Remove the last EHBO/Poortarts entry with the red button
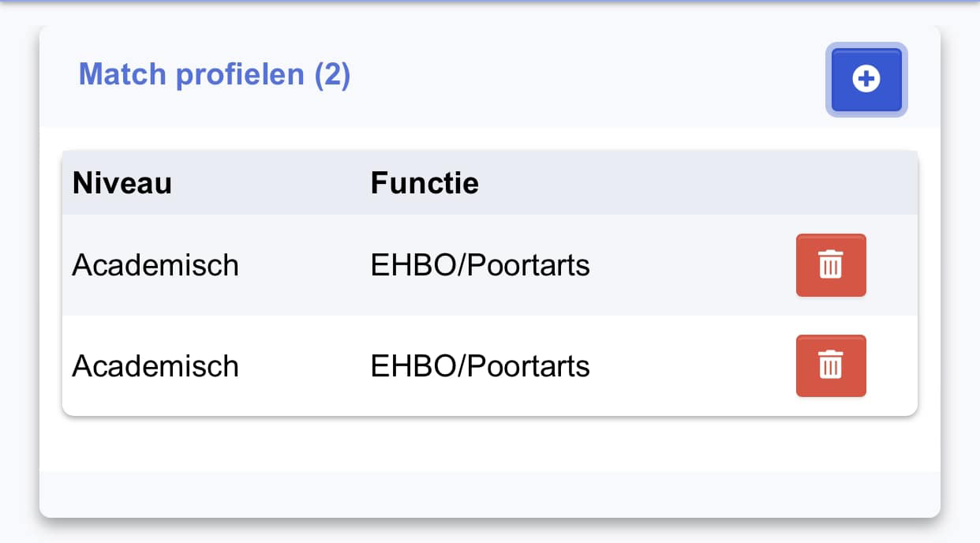 click(x=831, y=366)
